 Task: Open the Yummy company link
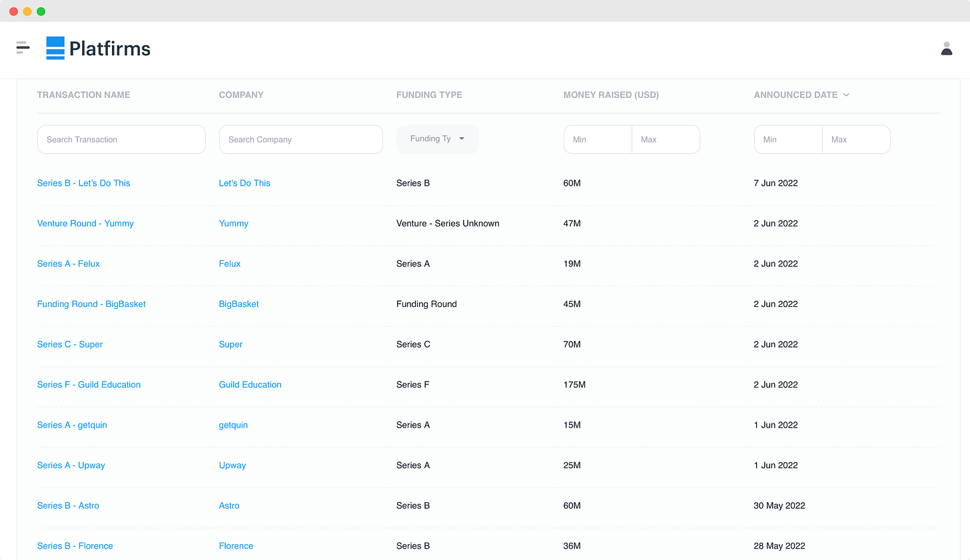(234, 224)
